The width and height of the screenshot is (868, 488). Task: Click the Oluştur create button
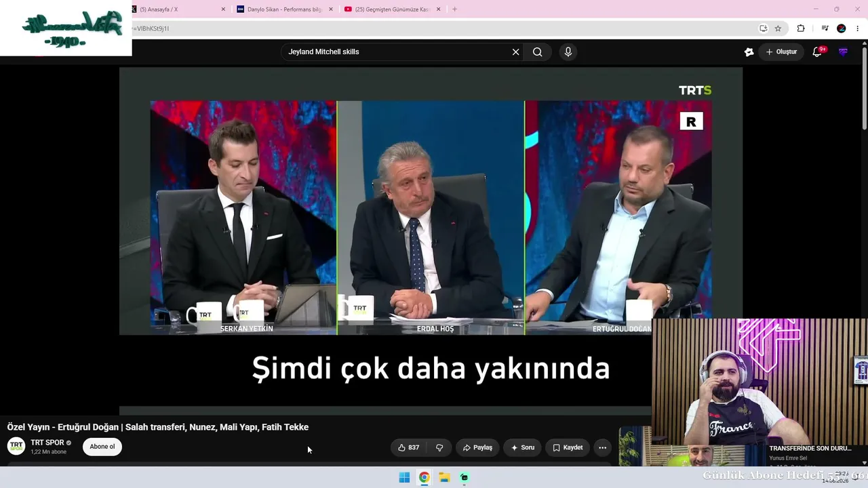781,52
